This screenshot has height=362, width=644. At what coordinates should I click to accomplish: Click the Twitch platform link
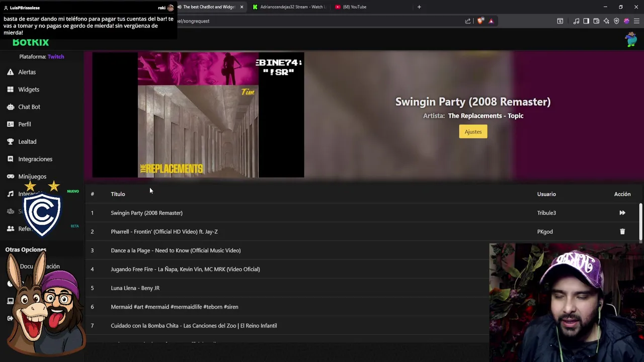56,57
